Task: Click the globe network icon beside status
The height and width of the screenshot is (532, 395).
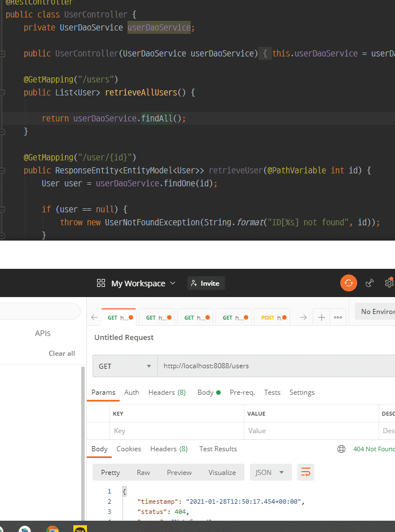Action: 341,449
